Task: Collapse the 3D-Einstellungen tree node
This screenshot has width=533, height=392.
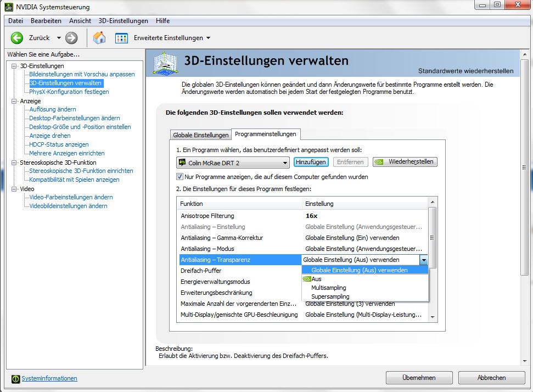Action: 14,66
